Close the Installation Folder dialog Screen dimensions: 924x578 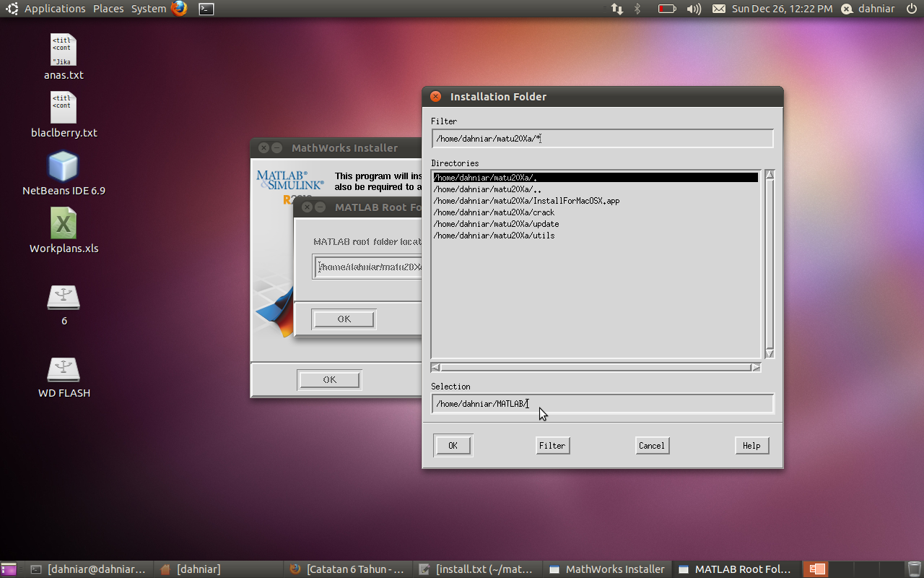pos(435,97)
